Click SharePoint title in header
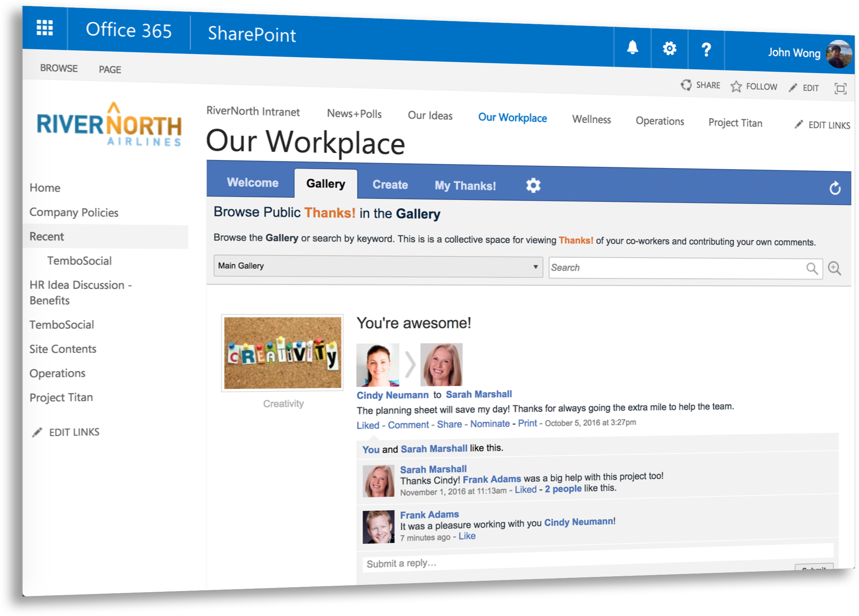This screenshot has height=616, width=859. point(251,34)
